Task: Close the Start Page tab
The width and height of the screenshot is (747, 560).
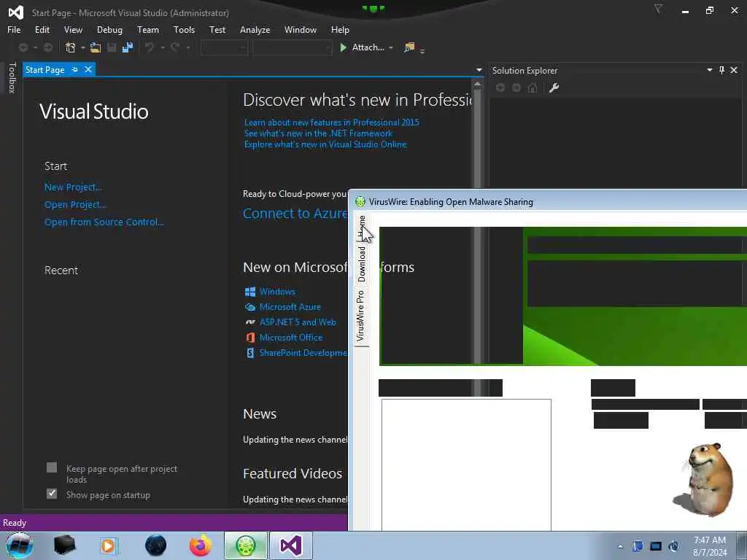Action: 88,69
